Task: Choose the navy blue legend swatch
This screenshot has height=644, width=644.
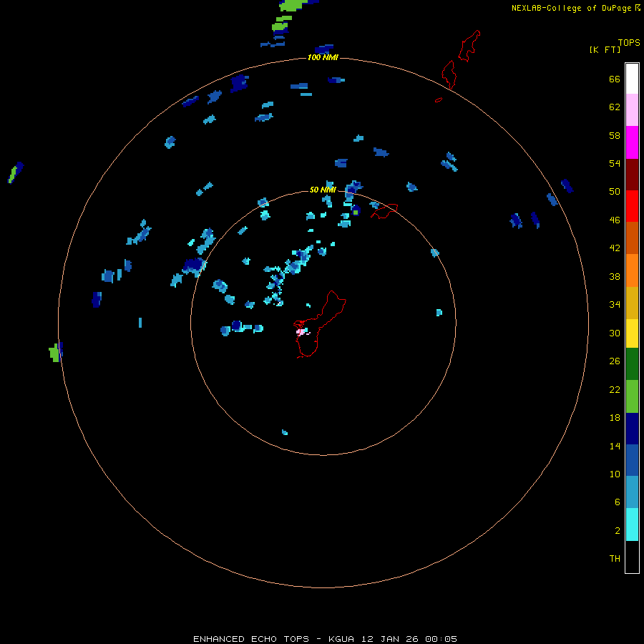Action: [x=632, y=429]
